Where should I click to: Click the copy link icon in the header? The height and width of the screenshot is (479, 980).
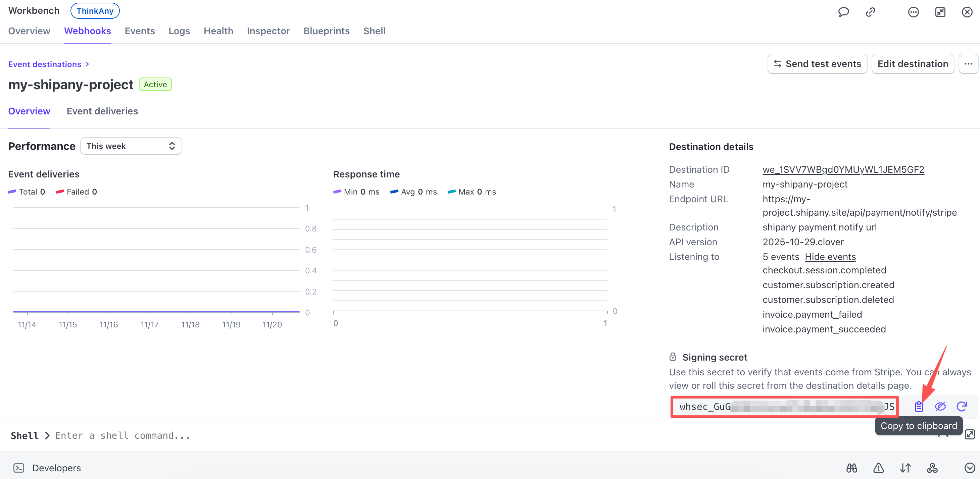click(871, 12)
